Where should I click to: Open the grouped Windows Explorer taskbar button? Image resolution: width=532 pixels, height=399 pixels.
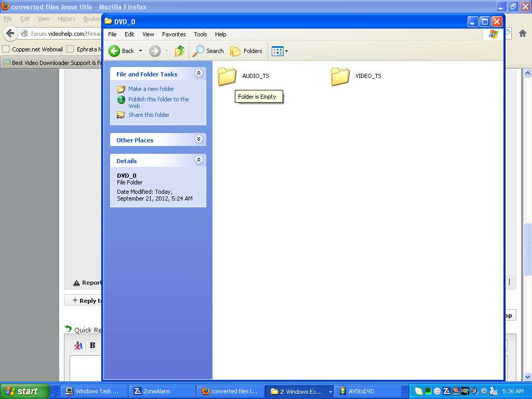[300, 392]
